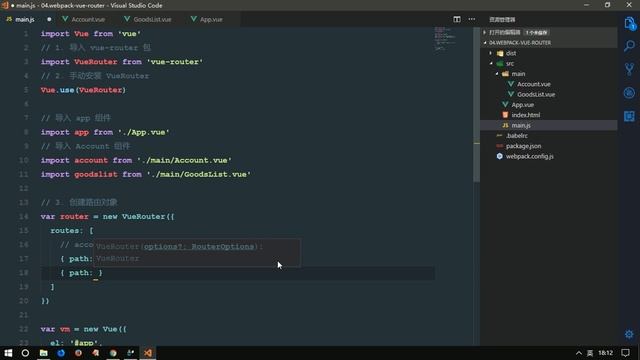Collapse the src folder

pos(491,63)
